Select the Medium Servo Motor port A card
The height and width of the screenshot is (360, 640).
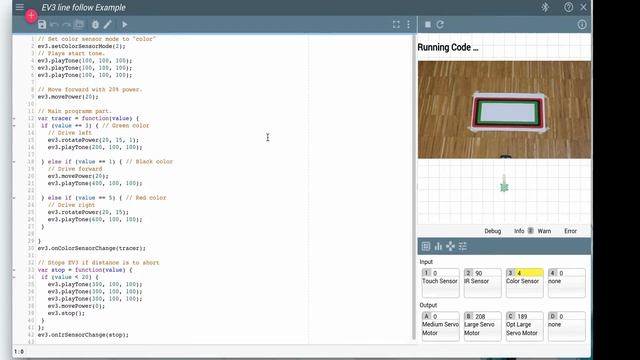click(x=440, y=326)
